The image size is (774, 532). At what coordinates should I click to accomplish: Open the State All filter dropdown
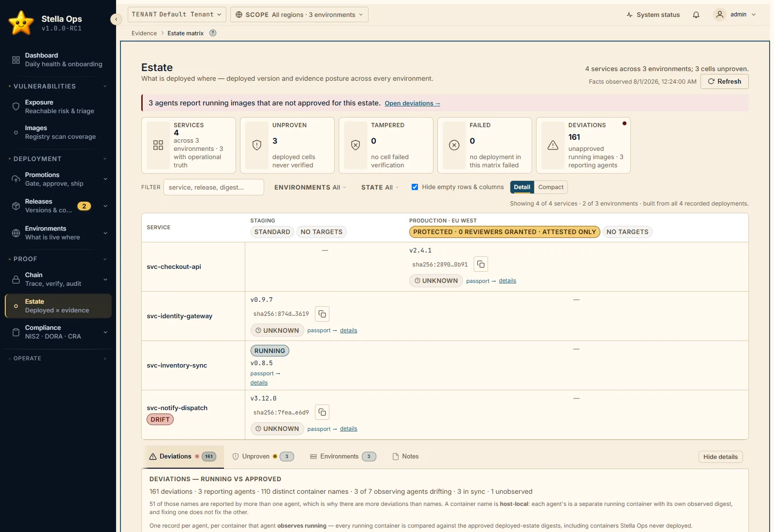click(380, 187)
